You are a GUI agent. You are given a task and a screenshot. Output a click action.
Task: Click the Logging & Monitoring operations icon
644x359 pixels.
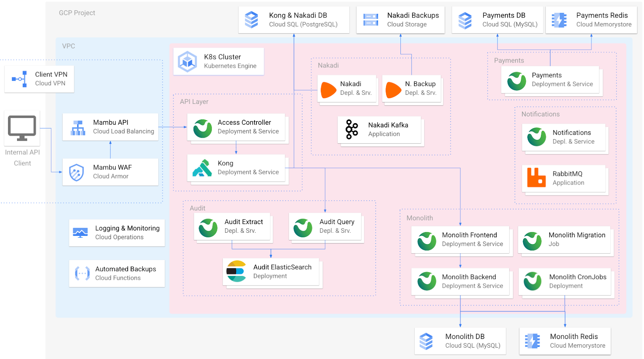coord(80,233)
